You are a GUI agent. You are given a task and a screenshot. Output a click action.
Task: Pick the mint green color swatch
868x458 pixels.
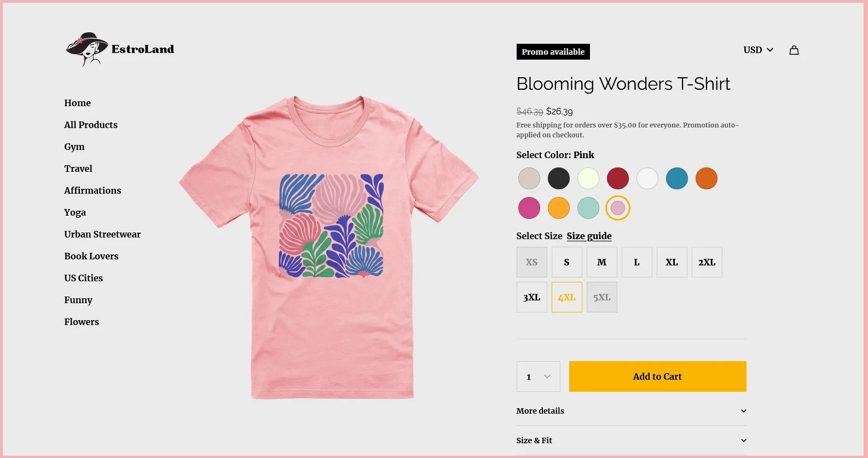click(588, 208)
